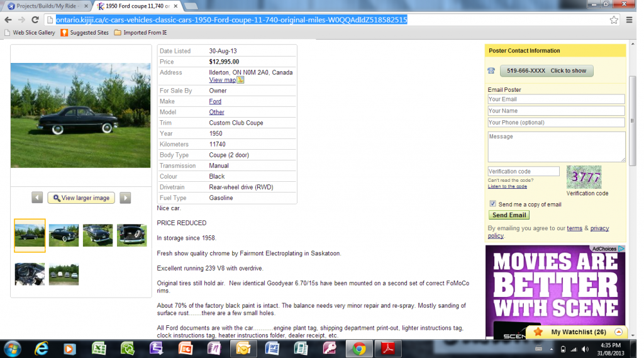Reveal phone number with 'Click to show'
This screenshot has height=358, width=644.
click(x=546, y=71)
